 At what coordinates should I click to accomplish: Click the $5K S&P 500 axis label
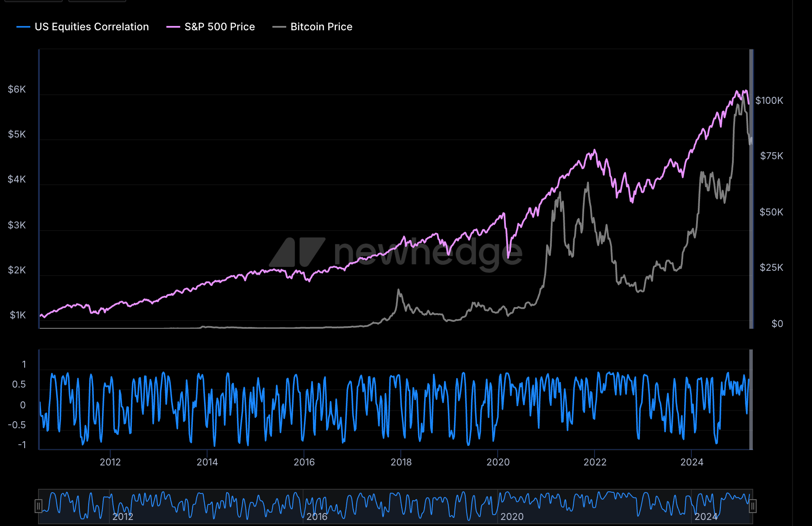tap(17, 134)
